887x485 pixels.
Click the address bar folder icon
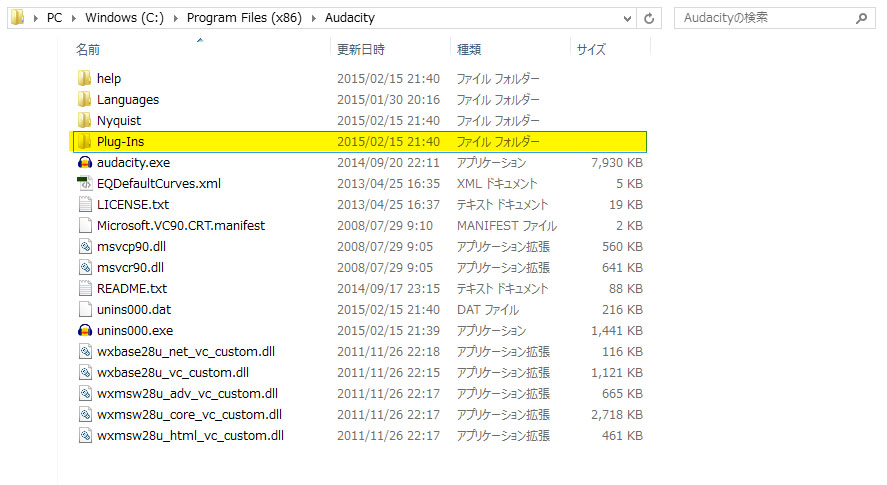18,18
